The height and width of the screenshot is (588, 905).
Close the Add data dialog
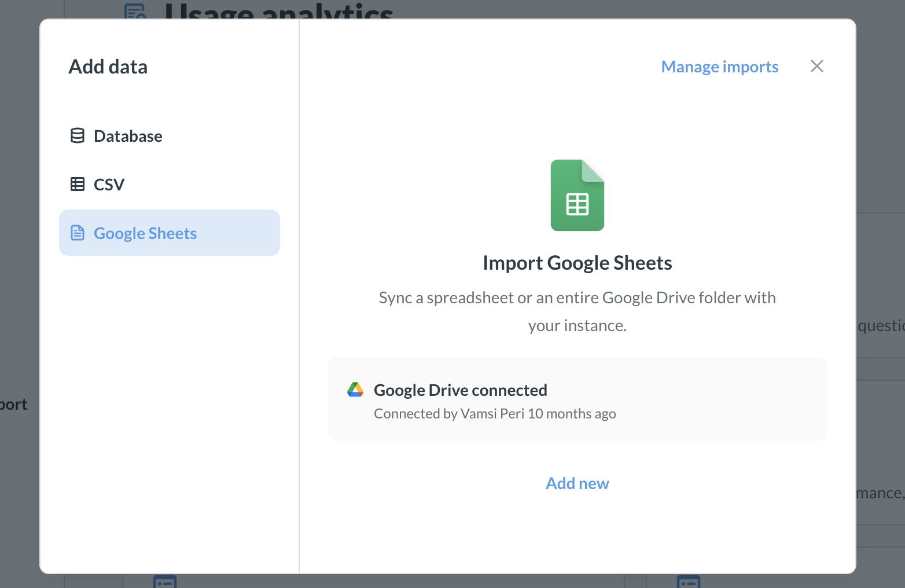point(817,66)
